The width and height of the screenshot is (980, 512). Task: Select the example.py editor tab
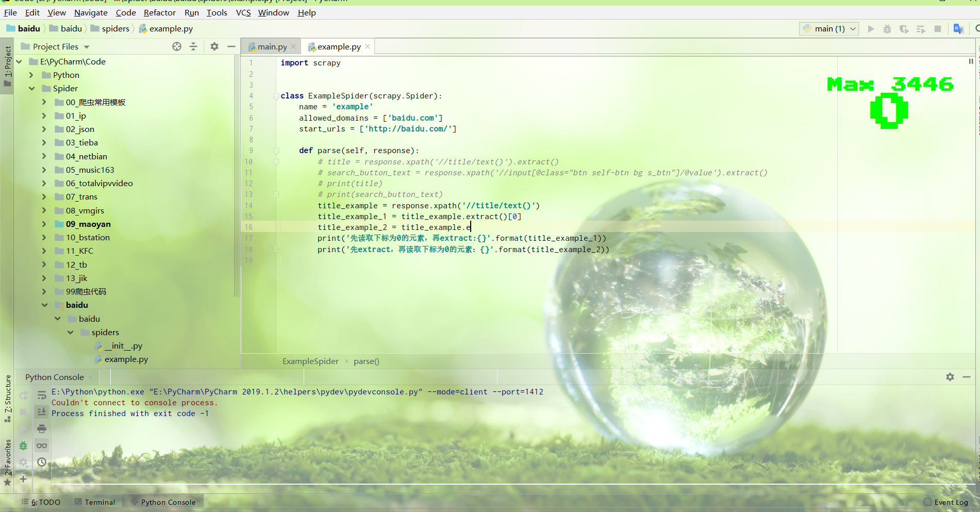[339, 46]
